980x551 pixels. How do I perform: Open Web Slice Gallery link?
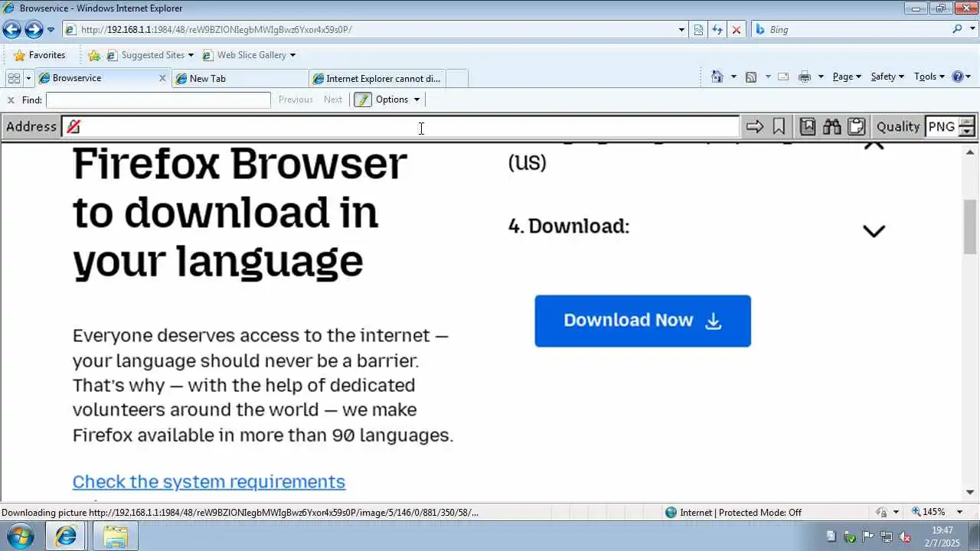(x=249, y=55)
